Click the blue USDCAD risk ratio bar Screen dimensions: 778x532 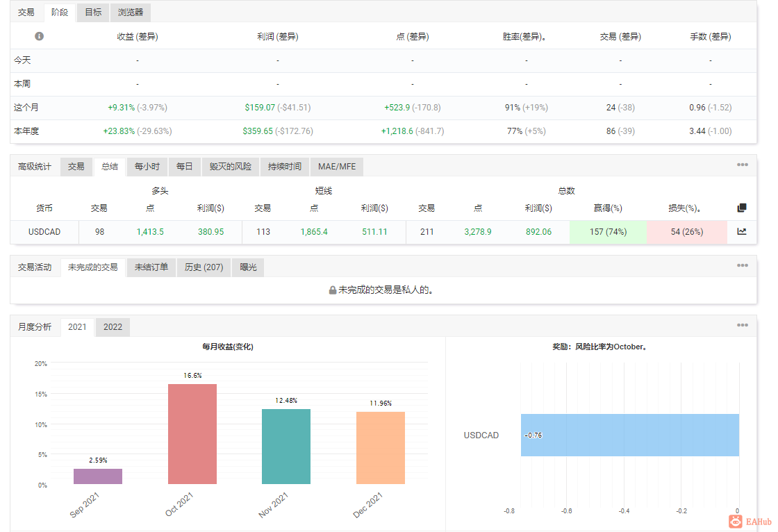coord(630,435)
